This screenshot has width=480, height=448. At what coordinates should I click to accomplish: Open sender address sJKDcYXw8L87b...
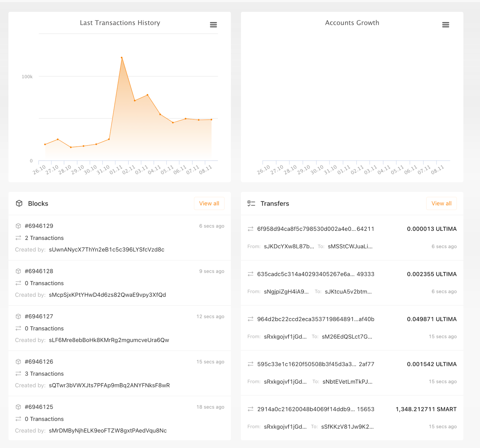(289, 246)
